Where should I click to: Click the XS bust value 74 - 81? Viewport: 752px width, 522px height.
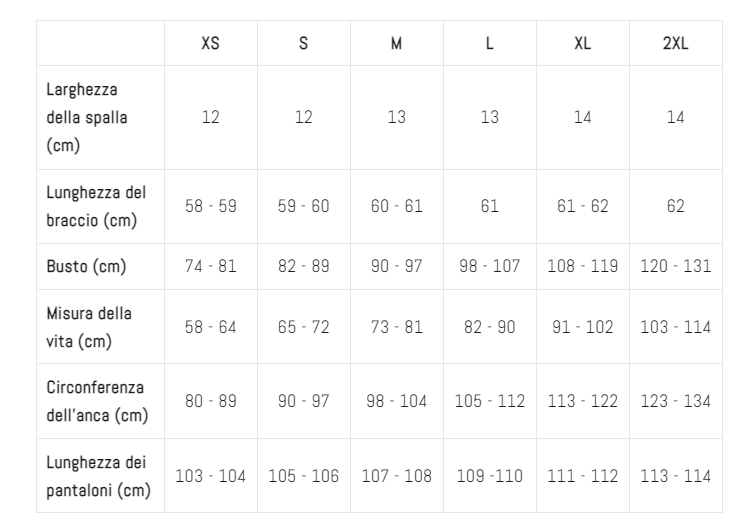pyautogui.click(x=210, y=267)
